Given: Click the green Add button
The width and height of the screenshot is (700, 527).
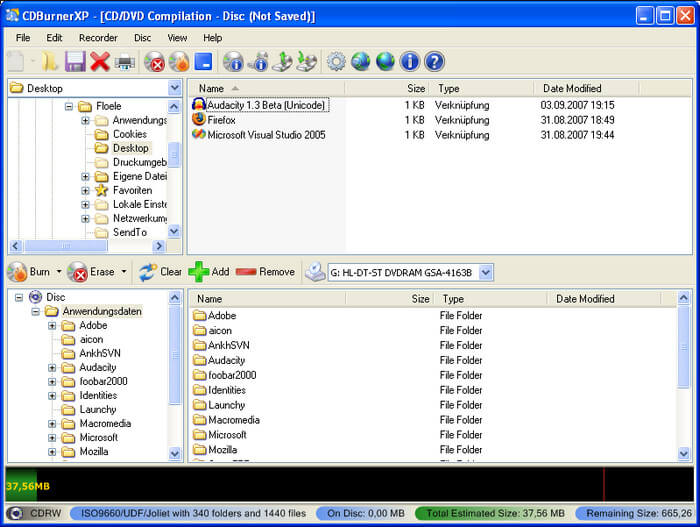Looking at the screenshot, I should 209,272.
